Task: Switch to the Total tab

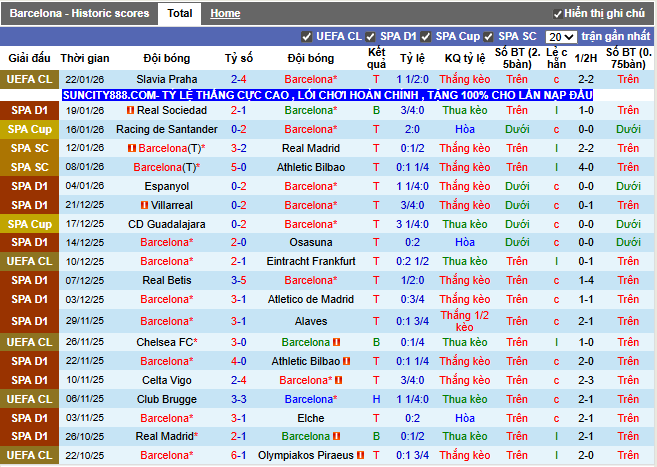Action: point(180,13)
